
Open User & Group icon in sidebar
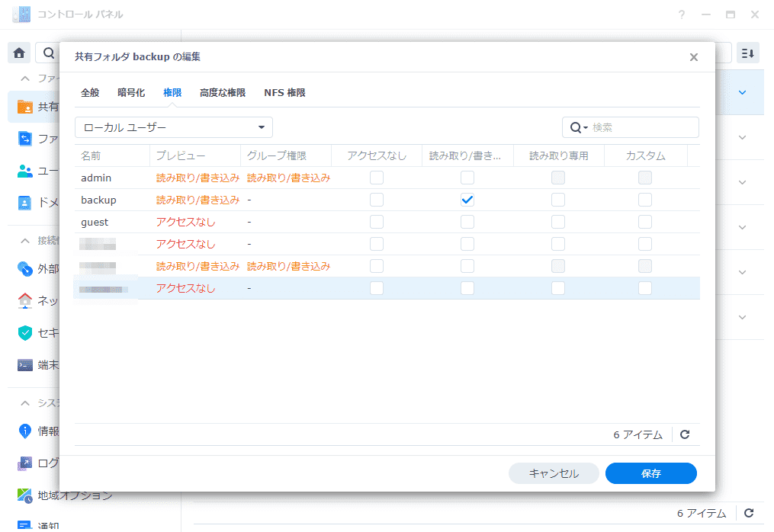(24, 171)
